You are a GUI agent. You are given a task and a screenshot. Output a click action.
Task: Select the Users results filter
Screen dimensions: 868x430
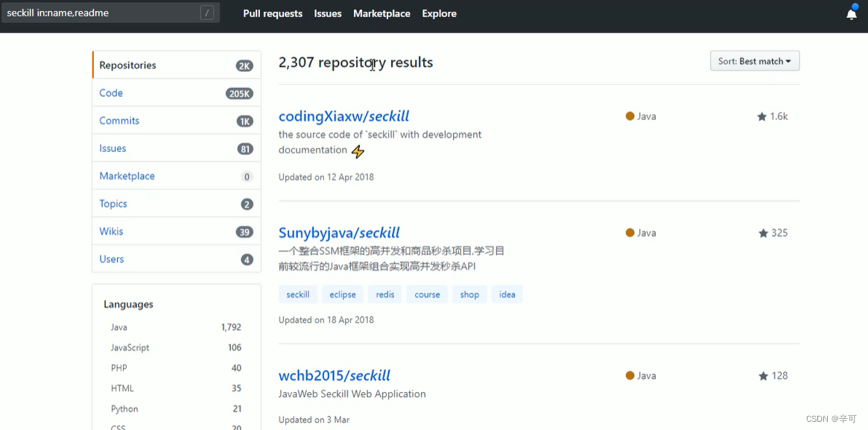(x=177, y=259)
